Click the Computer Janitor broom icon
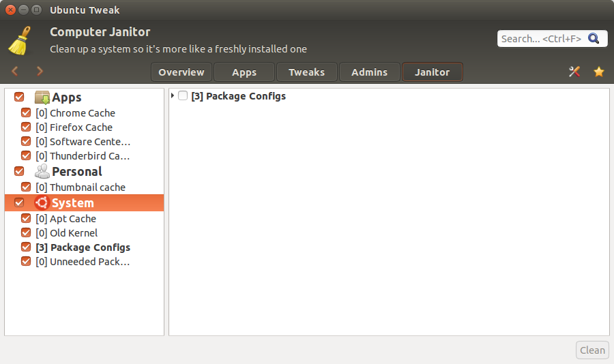 (20, 41)
